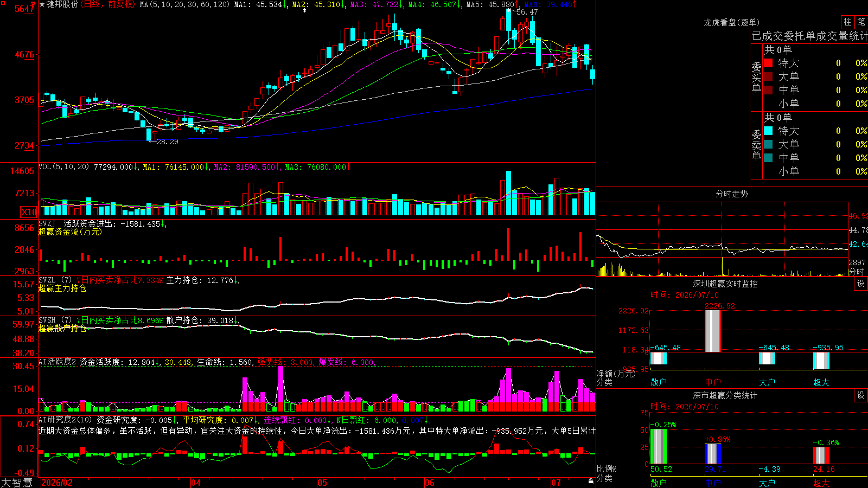
Task: Click the 分时走势 panel title
Action: pos(731,194)
